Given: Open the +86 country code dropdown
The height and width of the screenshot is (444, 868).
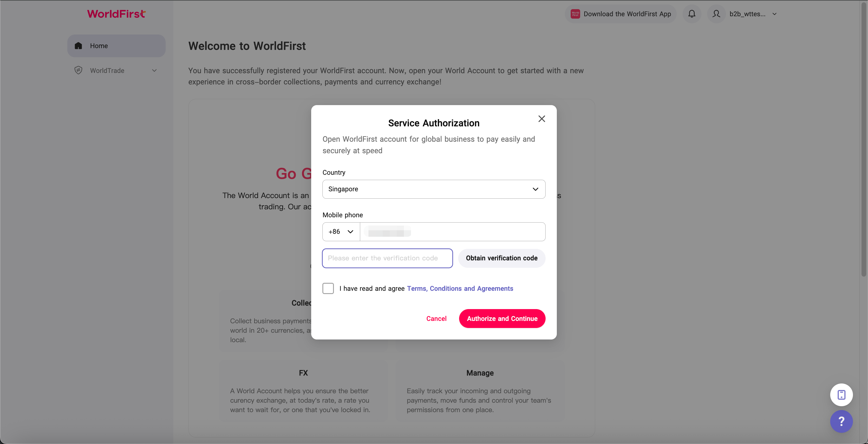Looking at the screenshot, I should 341,231.
